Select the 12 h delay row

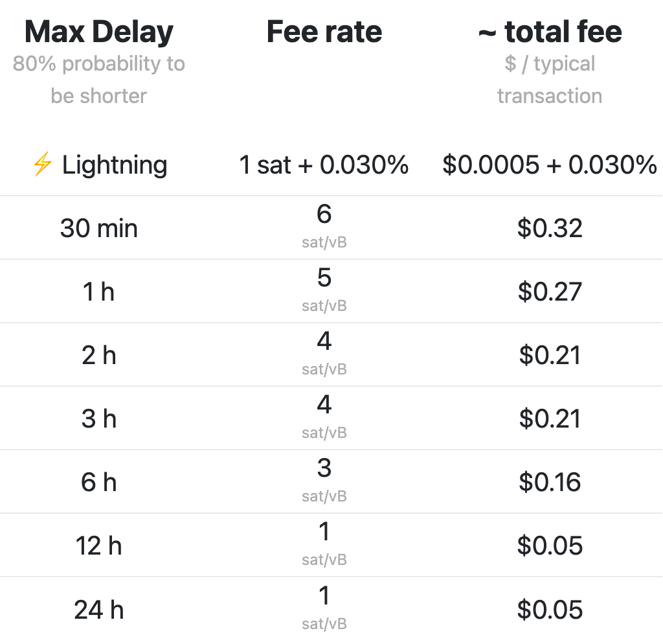pos(99,546)
